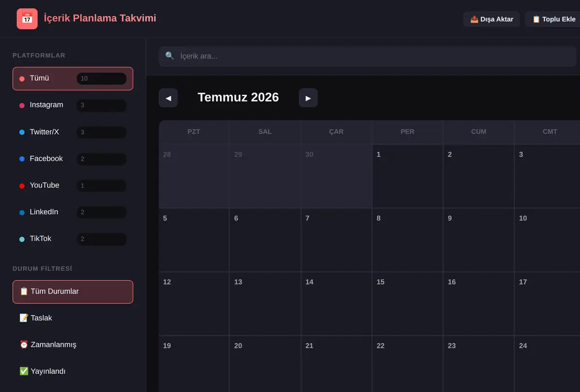Choose day 8 in the calendar
The width and height of the screenshot is (580, 392).
407,240
